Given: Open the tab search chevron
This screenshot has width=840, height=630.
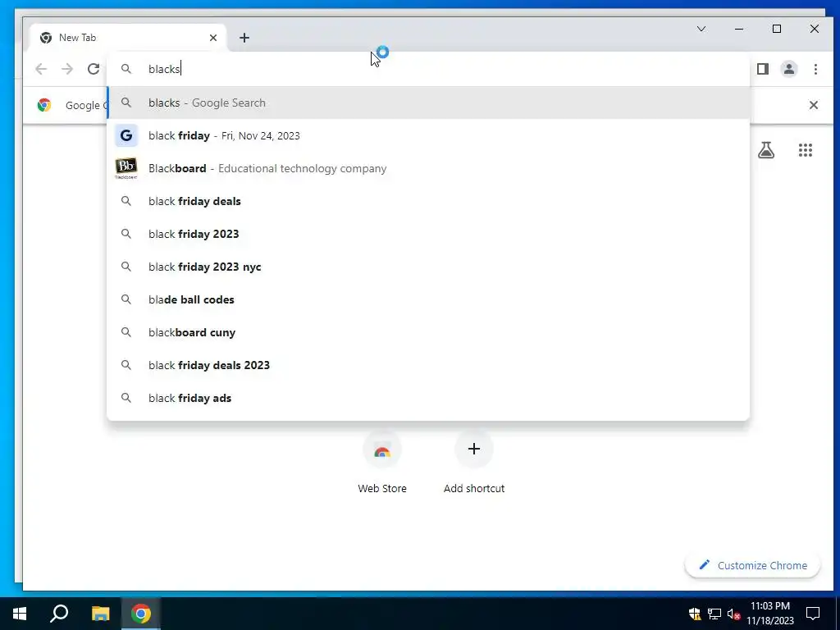Looking at the screenshot, I should pos(701,29).
